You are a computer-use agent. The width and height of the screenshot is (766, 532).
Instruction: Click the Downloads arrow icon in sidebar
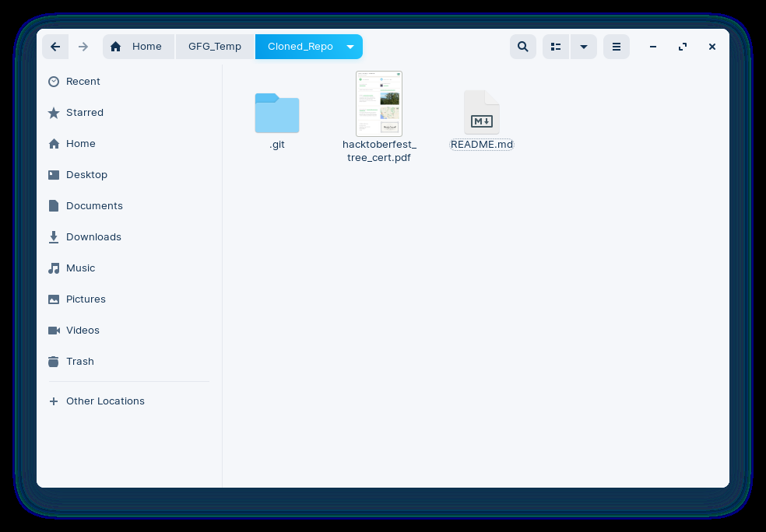pyautogui.click(x=54, y=237)
